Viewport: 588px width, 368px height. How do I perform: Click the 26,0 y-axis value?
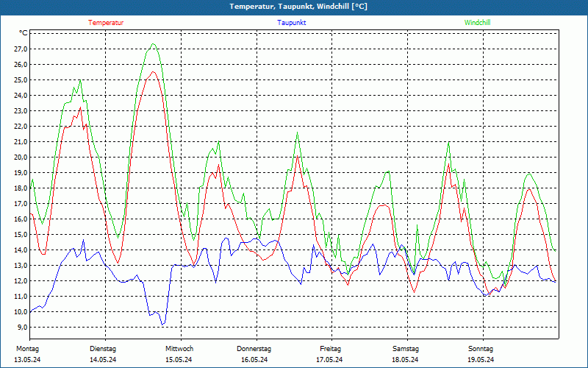point(21,64)
